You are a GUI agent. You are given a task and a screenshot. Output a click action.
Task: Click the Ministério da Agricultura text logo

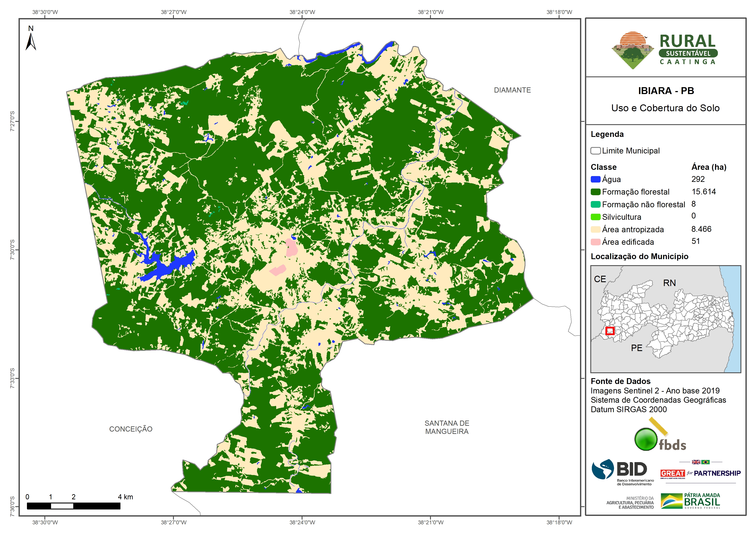coord(630,503)
